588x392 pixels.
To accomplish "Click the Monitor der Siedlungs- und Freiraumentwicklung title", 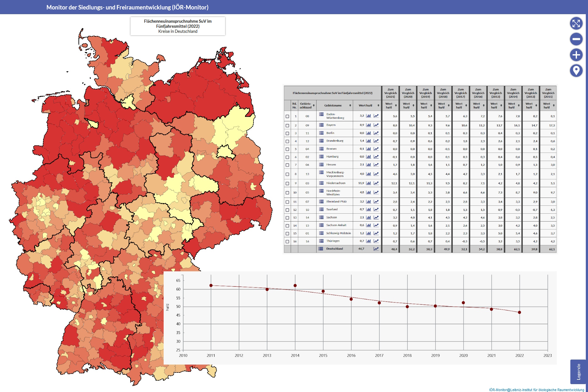I will click(127, 7).
